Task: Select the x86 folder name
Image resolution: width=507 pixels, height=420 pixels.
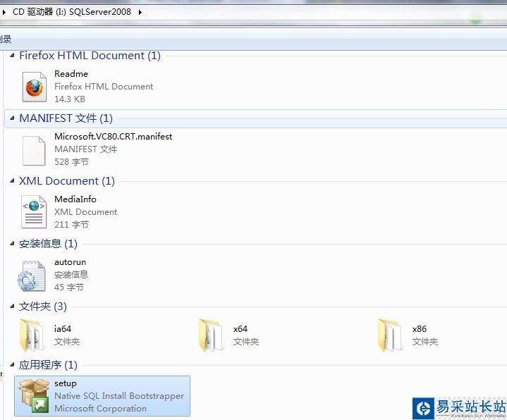Action: point(420,328)
